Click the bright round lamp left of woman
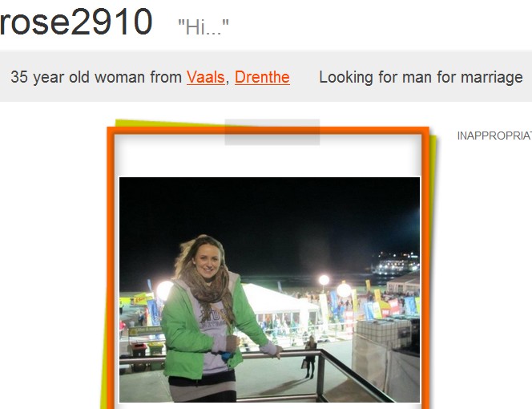The height and width of the screenshot is (409, 532). pyautogui.click(x=164, y=291)
